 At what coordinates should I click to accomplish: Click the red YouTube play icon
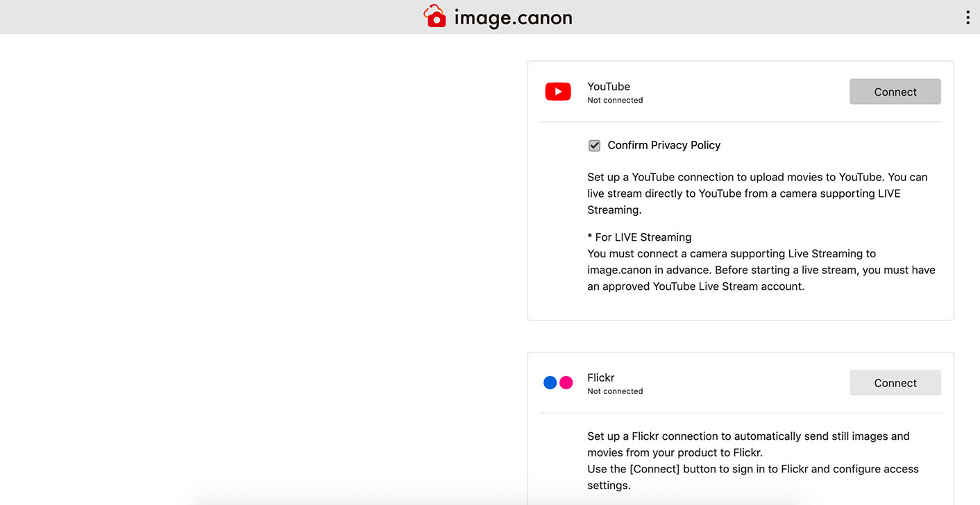point(558,92)
